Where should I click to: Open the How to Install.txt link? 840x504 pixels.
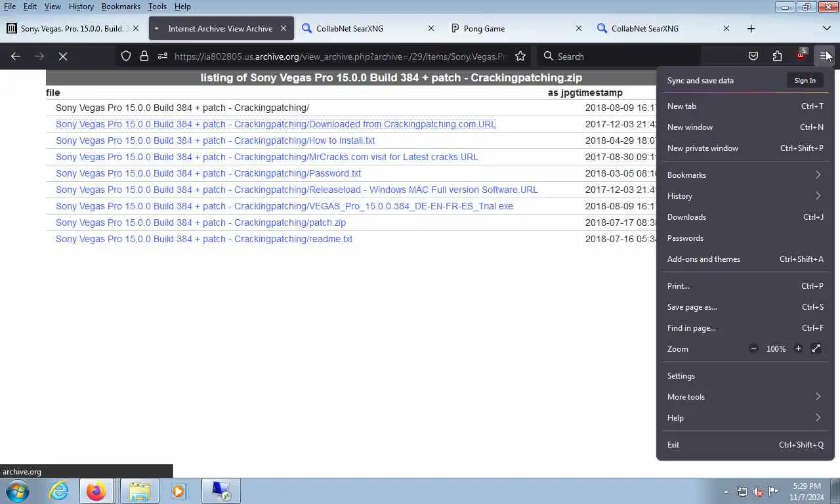point(215,140)
